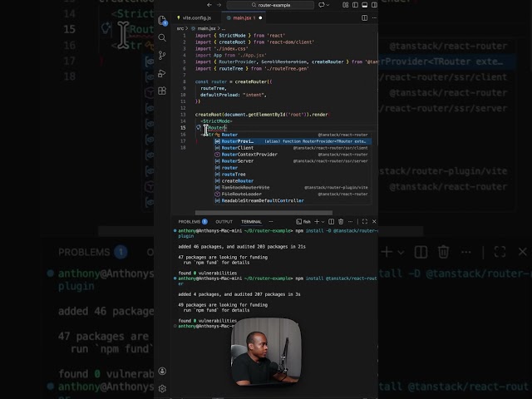Toggle the primary side bar
The height and width of the screenshot is (399, 532).
[355, 5]
